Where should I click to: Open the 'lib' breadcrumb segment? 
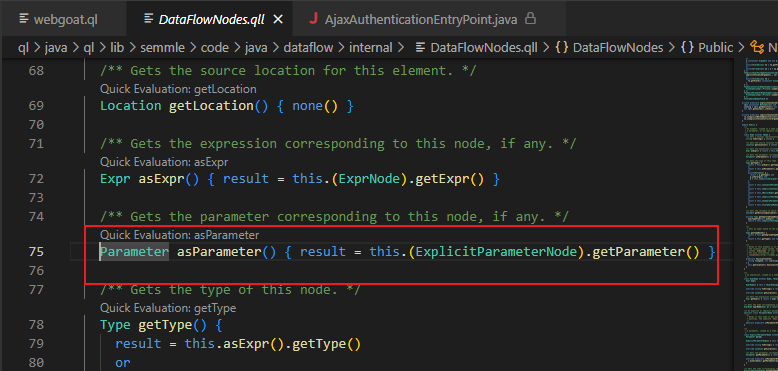pyautogui.click(x=117, y=48)
